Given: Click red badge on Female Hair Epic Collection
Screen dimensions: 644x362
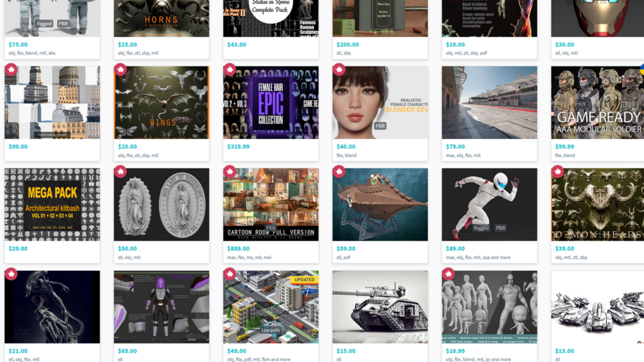Looking at the screenshot, I should [x=230, y=69].
